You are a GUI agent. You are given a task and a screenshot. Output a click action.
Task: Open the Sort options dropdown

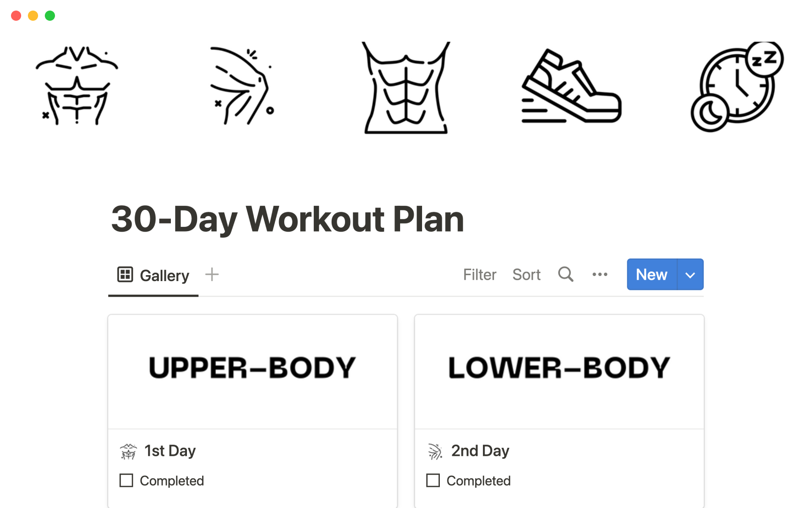click(x=526, y=274)
